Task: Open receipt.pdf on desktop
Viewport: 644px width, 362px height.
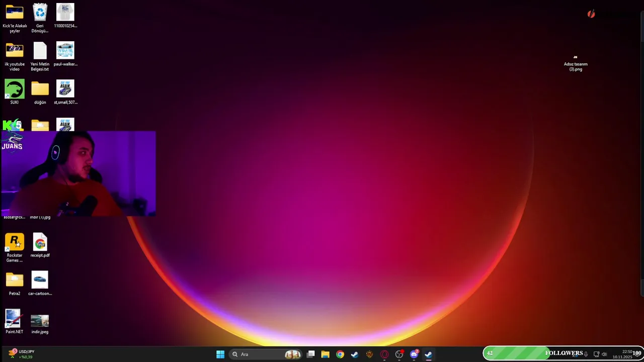Action: point(40,245)
